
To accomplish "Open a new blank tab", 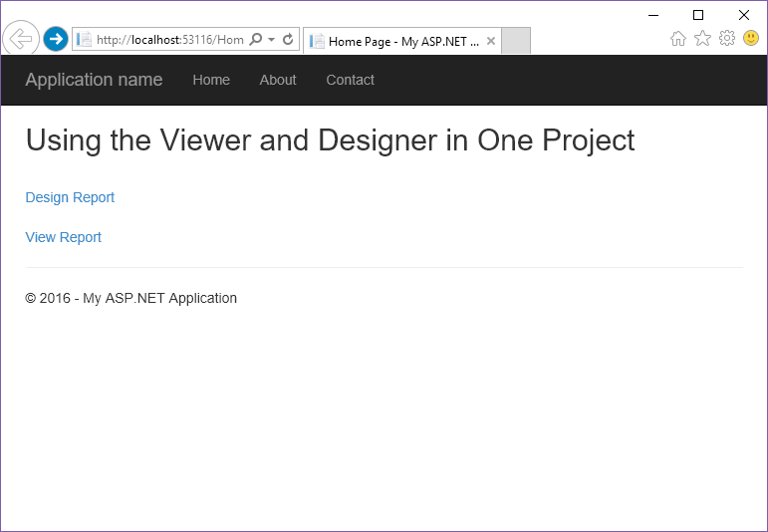I will (x=516, y=40).
